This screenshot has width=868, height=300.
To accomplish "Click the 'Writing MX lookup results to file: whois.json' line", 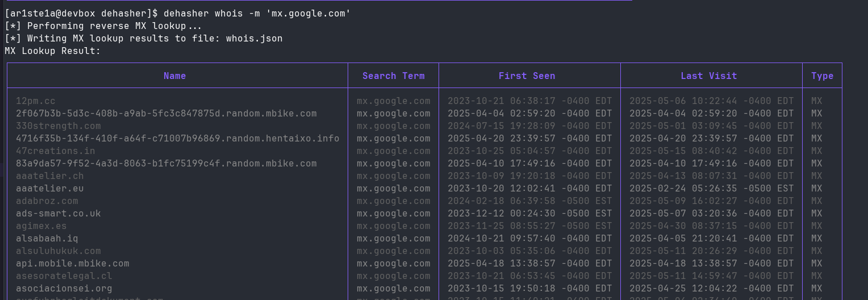I will (143, 39).
